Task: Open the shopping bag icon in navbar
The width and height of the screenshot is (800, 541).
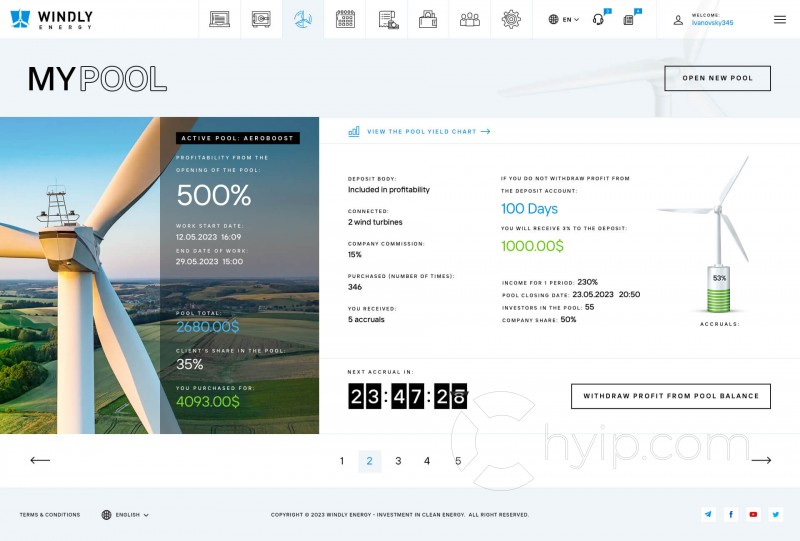Action: click(428, 19)
